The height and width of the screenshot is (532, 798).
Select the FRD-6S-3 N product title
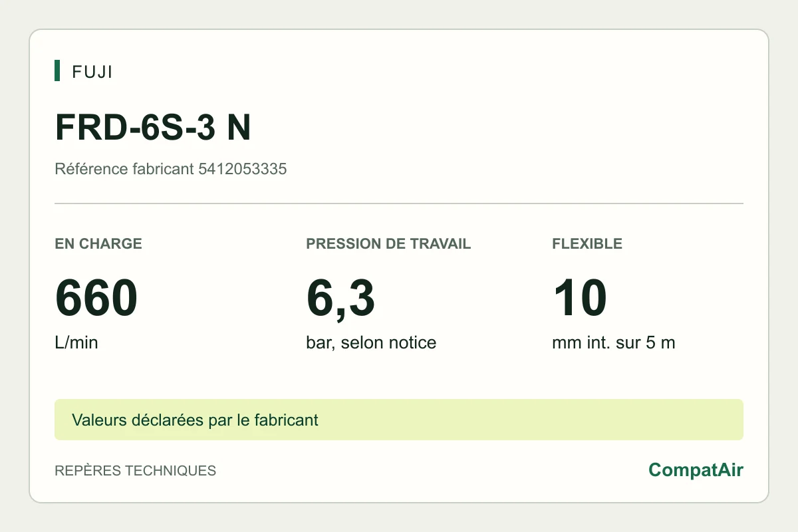pyautogui.click(x=153, y=127)
